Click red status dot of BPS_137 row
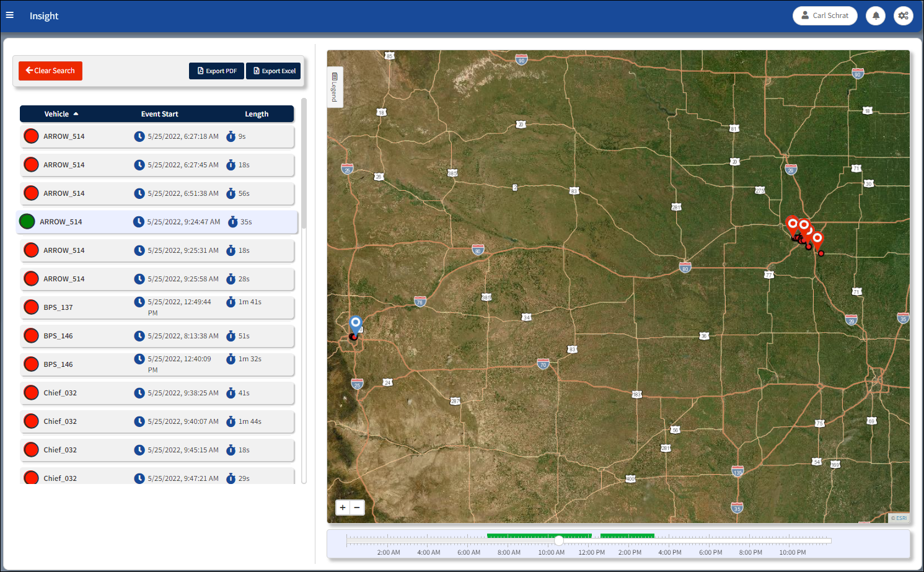Screen dimensions: 924x572 tap(31, 307)
